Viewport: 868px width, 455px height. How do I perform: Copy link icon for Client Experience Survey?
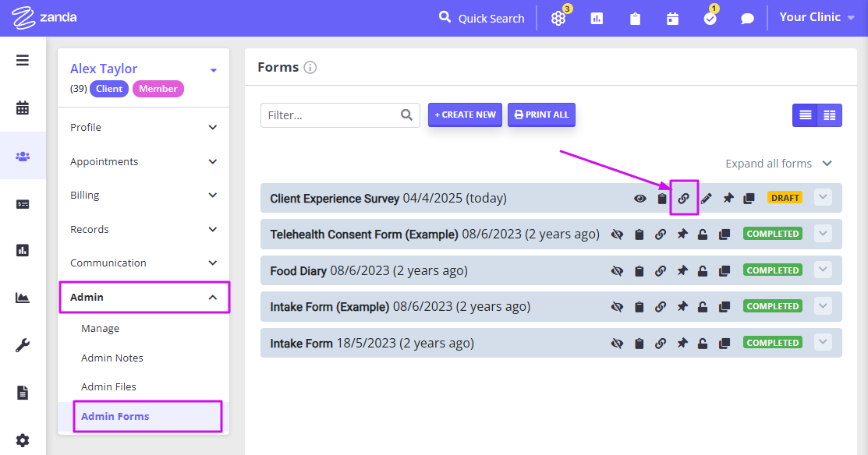tap(684, 198)
